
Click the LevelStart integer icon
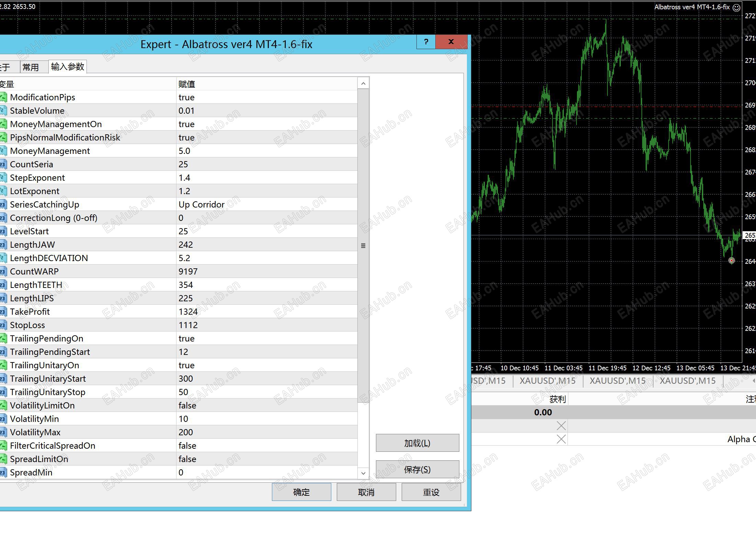pos(3,231)
